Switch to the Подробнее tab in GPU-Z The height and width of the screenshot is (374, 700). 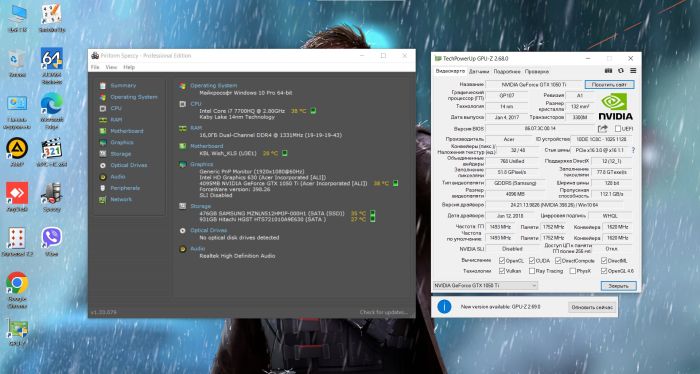coord(507,71)
